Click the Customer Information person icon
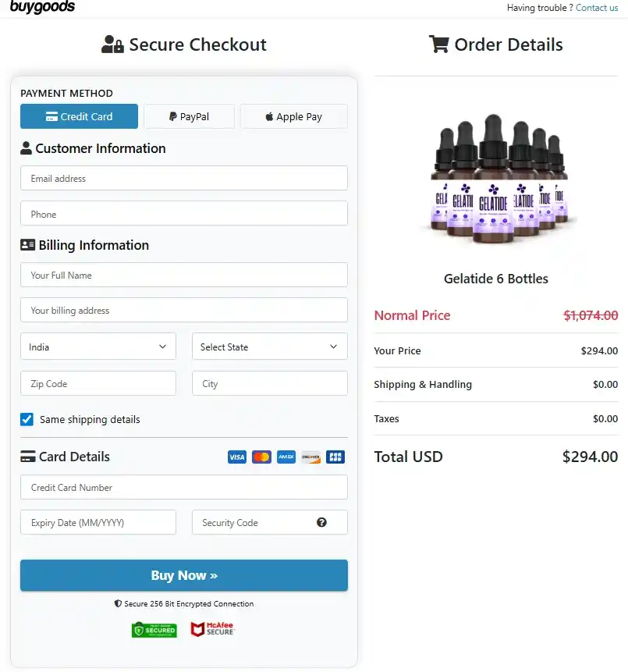The width and height of the screenshot is (628, 672). pyautogui.click(x=27, y=148)
